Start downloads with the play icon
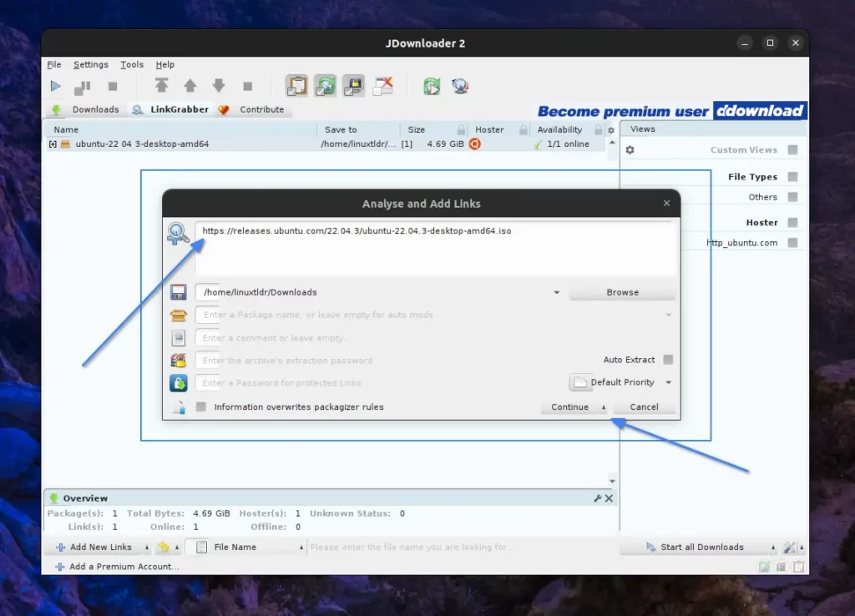This screenshot has width=855, height=616. [x=55, y=86]
